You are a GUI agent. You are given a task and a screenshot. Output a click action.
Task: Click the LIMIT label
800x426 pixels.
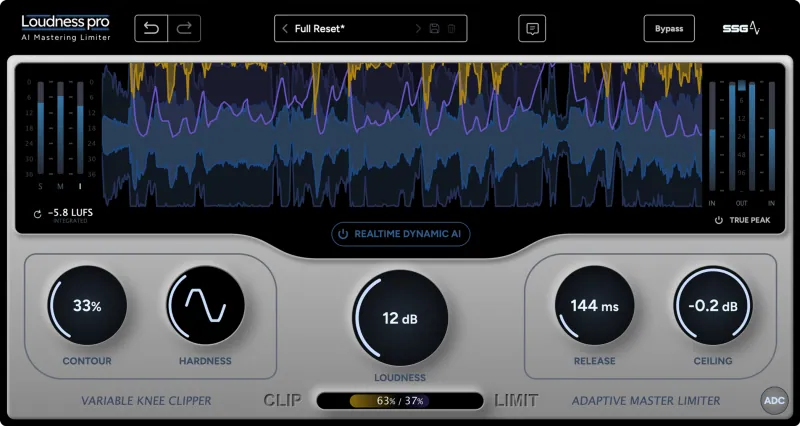tap(516, 400)
